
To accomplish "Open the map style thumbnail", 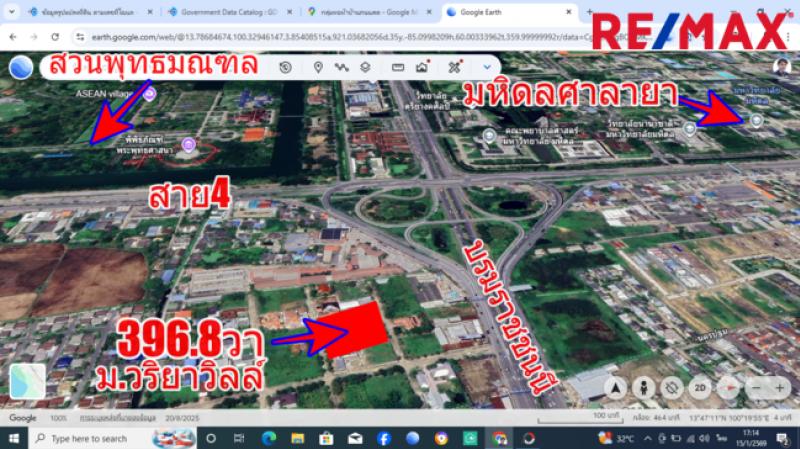I will tap(28, 381).
